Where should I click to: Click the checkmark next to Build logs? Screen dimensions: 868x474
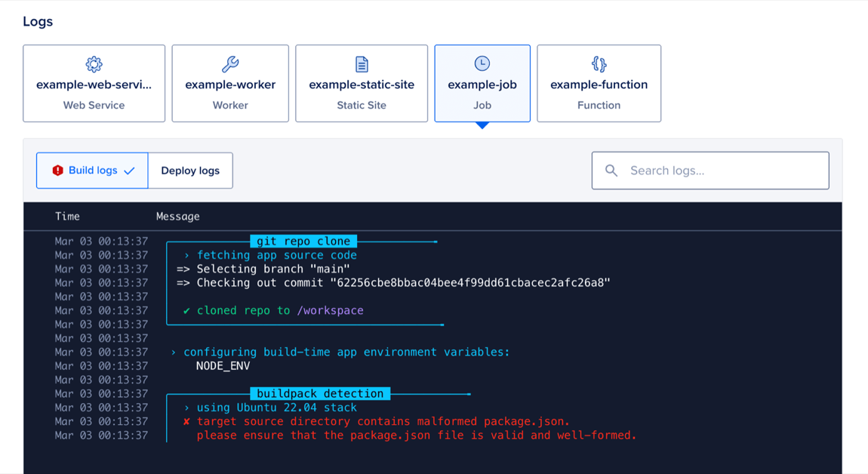pyautogui.click(x=130, y=170)
